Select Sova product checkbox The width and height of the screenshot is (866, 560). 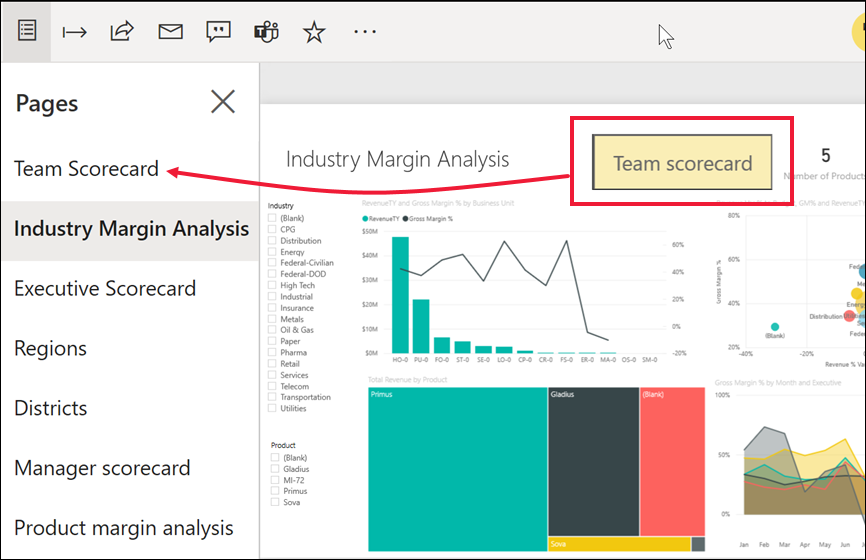pyautogui.click(x=275, y=503)
